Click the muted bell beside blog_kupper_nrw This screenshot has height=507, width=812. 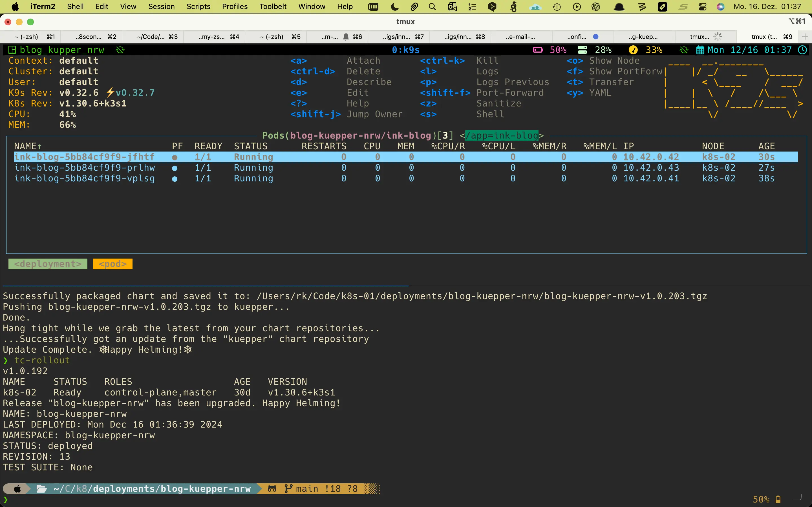coord(120,50)
